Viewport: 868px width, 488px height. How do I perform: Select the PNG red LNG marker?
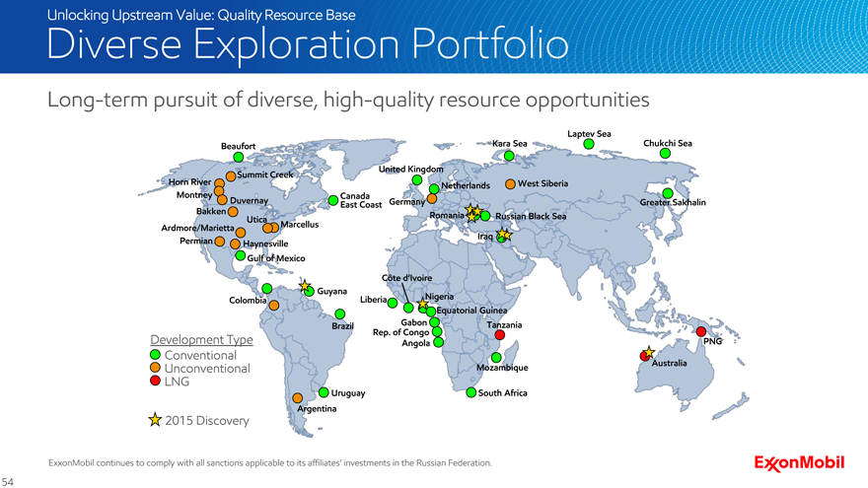(x=701, y=332)
